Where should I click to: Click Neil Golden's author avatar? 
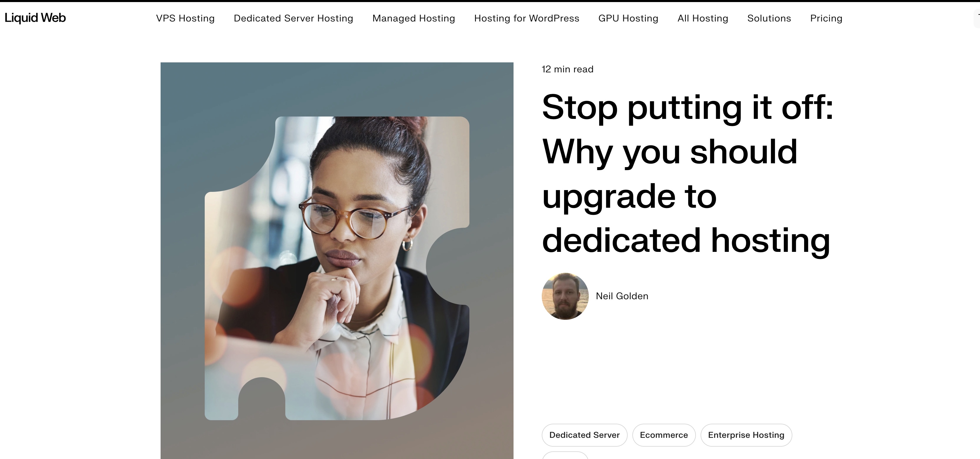(x=565, y=296)
